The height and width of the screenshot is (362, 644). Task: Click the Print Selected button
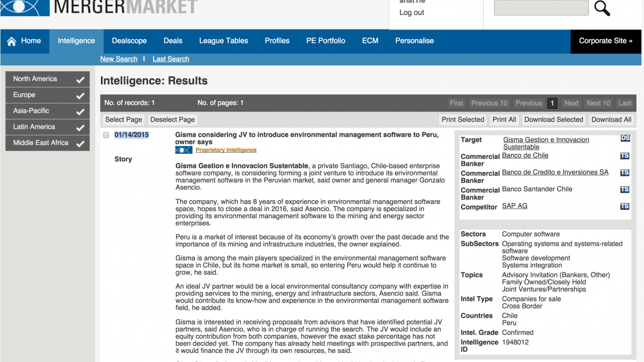click(463, 120)
